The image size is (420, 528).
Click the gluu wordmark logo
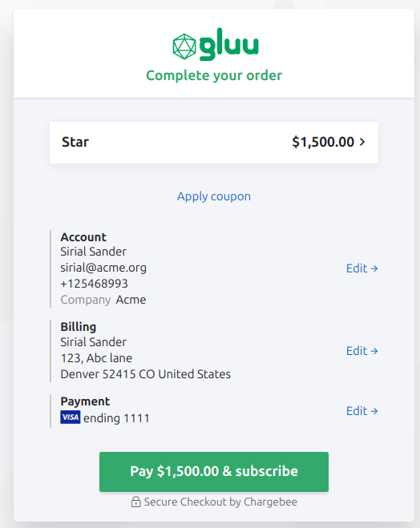229,44
